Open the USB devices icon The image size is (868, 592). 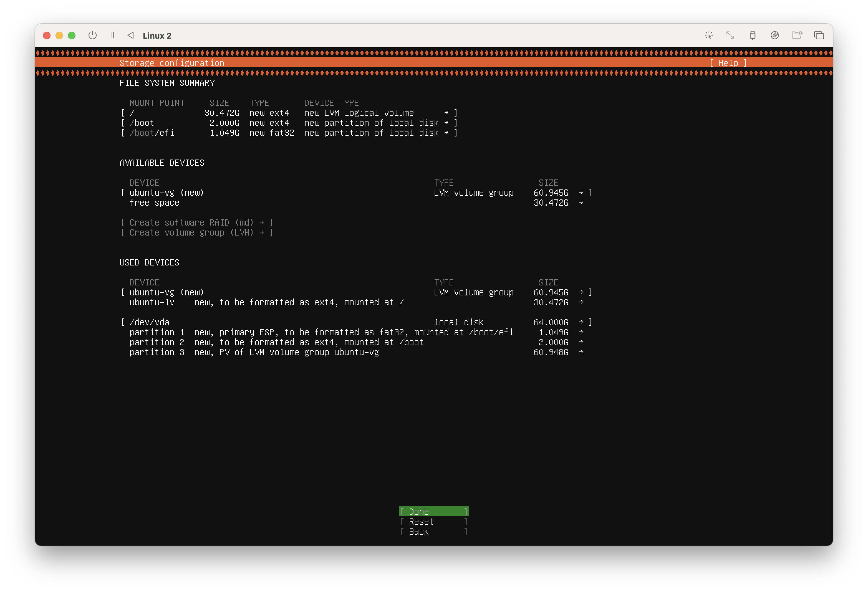pos(752,36)
